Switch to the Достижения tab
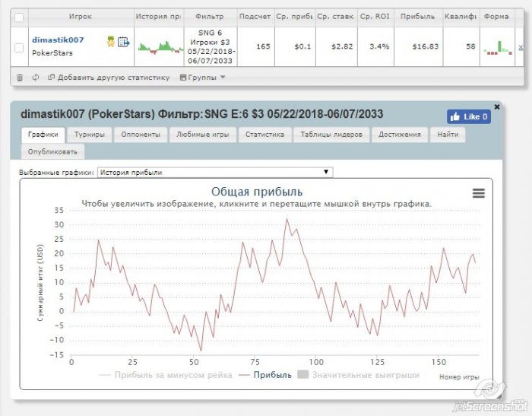 399,135
